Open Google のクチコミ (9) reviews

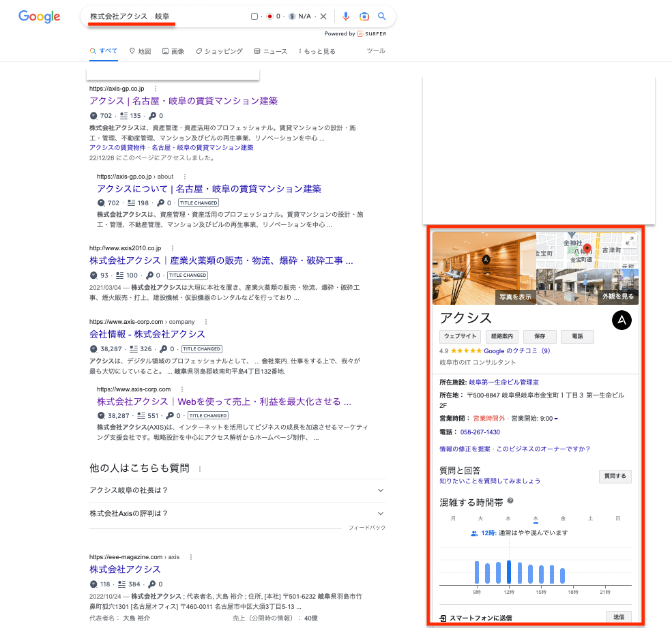[517, 351]
